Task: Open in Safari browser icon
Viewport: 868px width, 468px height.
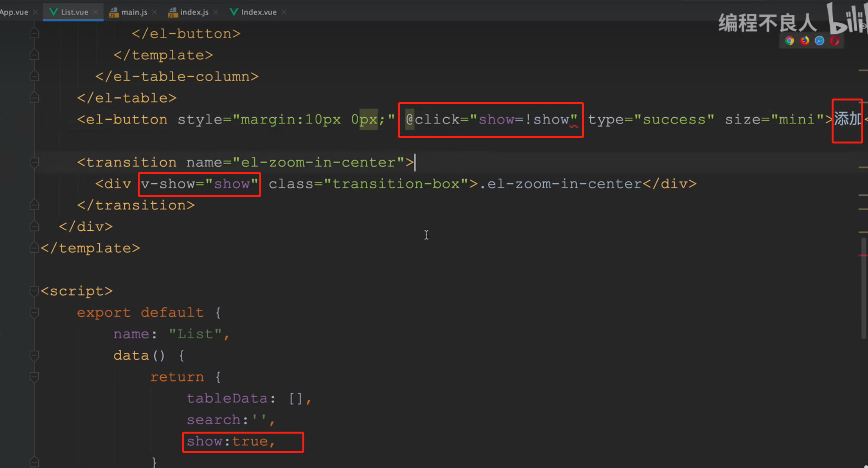Action: click(x=819, y=41)
